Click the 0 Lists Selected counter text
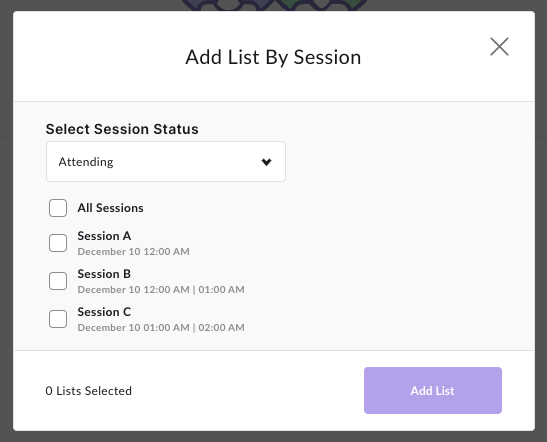This screenshot has width=547, height=442. [89, 391]
